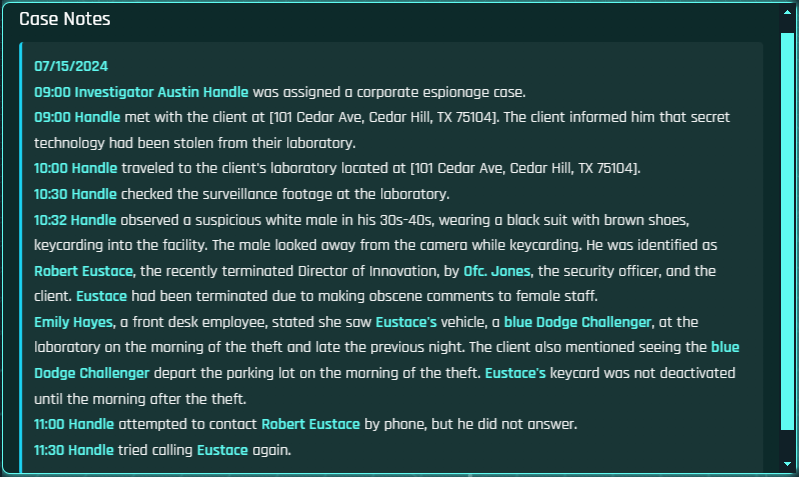Click the 09:00 Handle entry about meeting client
Image resolution: width=799 pixels, height=477 pixels.
(75, 116)
